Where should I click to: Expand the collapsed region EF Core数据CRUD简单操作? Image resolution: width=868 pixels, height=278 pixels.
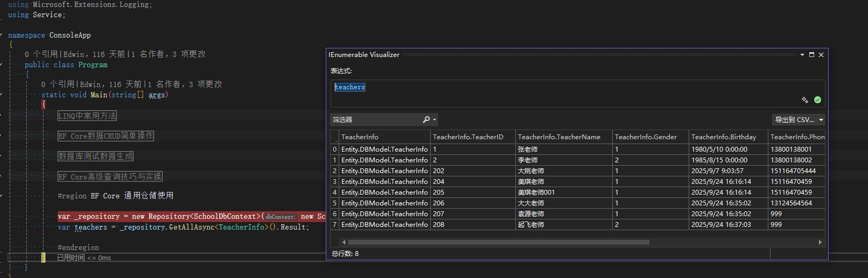[x=106, y=136]
